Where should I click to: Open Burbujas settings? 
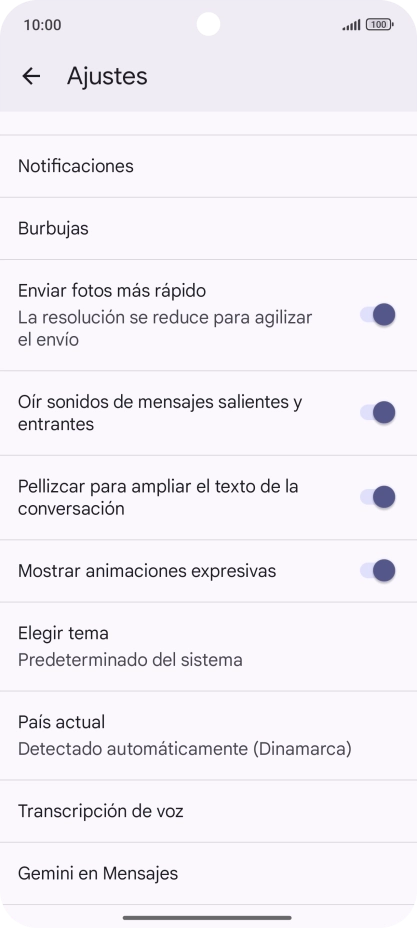[x=208, y=228]
